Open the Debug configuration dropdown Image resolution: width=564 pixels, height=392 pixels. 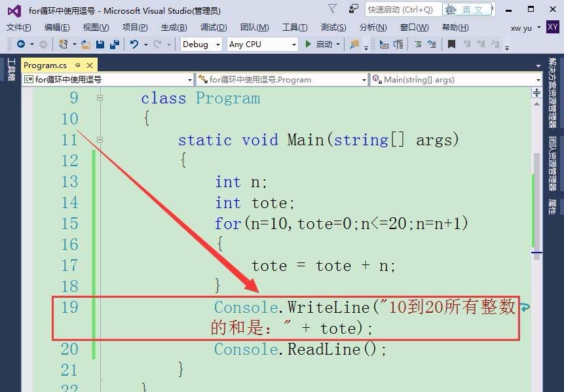[x=201, y=45]
